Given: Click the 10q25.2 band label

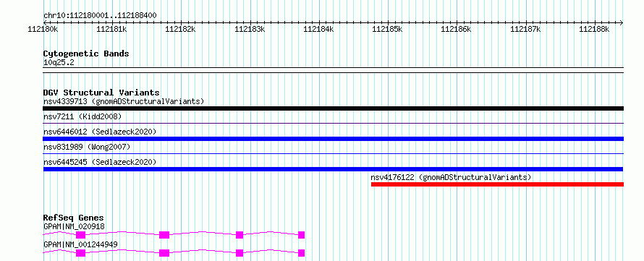Looking at the screenshot, I should (x=59, y=63).
